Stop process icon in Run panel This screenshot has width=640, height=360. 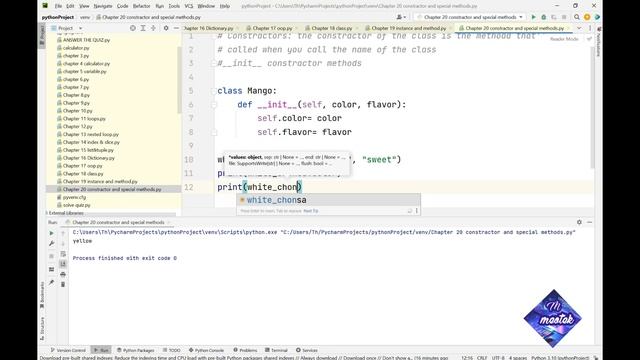[x=51, y=256]
